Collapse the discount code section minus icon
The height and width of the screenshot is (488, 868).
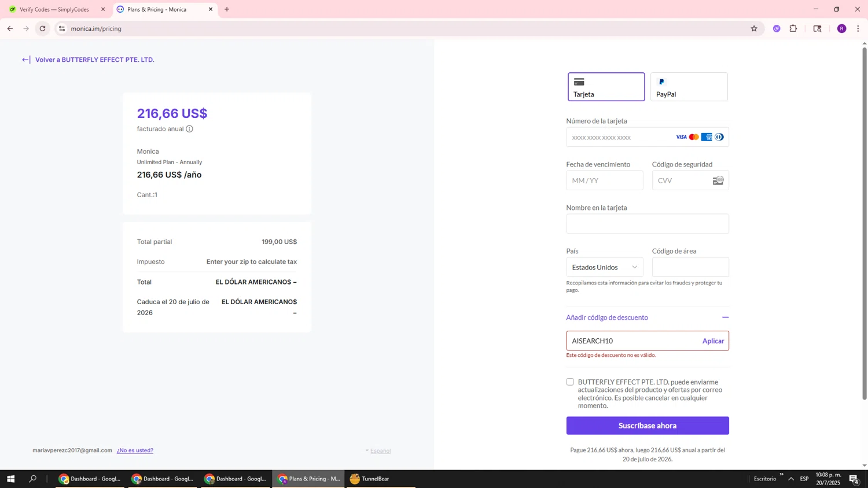tap(725, 317)
